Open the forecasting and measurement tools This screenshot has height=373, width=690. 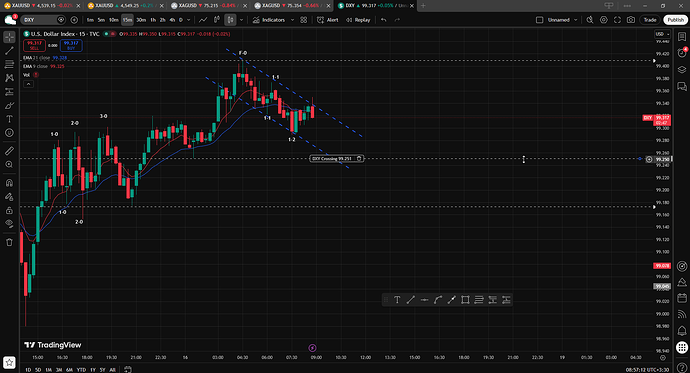[x=9, y=91]
